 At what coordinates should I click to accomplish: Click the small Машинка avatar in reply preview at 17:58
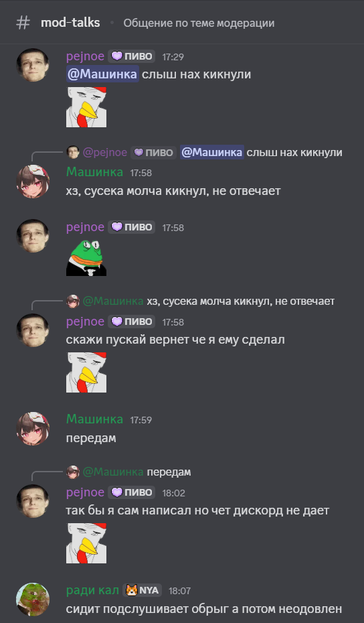coord(73,301)
